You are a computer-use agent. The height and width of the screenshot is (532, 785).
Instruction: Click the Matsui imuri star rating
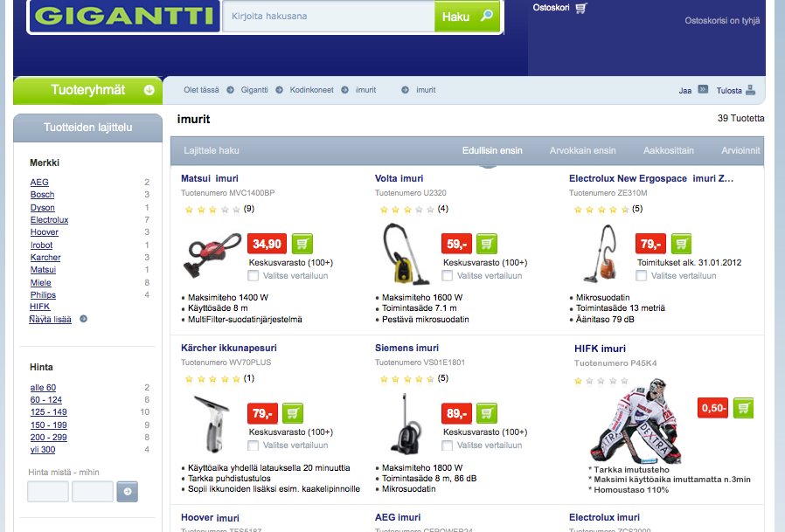(x=212, y=209)
